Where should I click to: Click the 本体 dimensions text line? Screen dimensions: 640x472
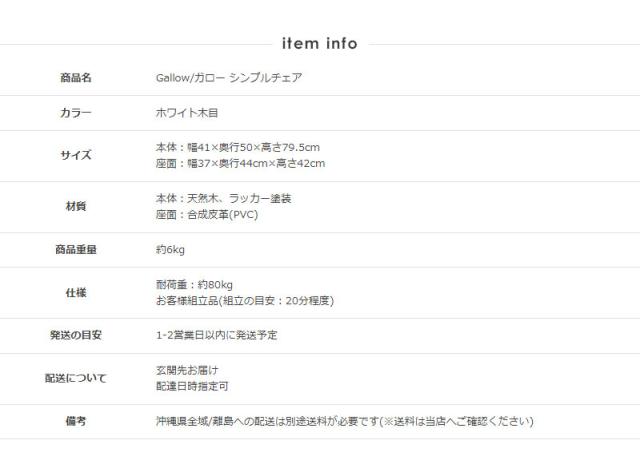[237, 147]
